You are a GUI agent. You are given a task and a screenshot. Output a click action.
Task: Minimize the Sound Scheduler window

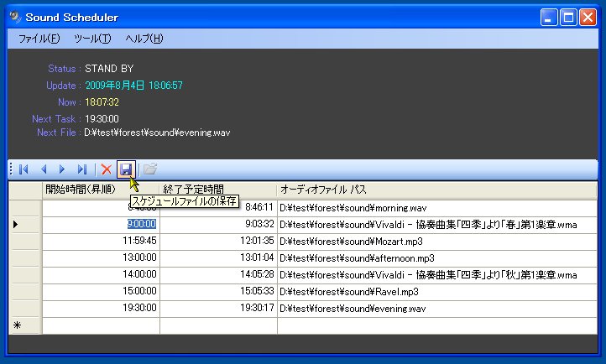549,18
